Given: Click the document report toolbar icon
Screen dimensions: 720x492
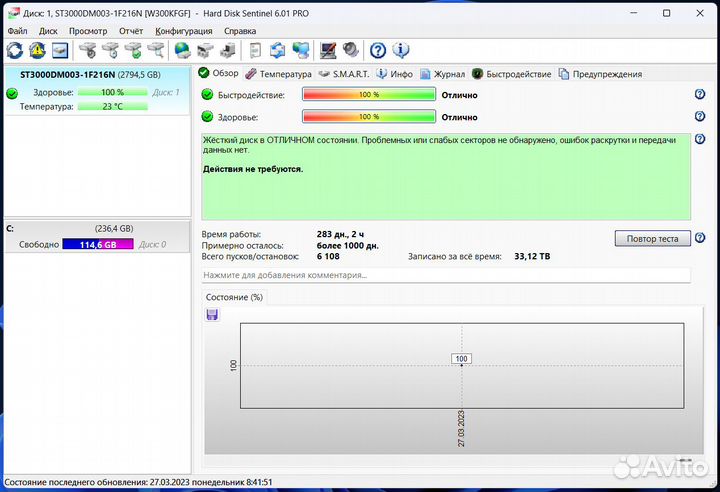Looking at the screenshot, I should (x=255, y=50).
